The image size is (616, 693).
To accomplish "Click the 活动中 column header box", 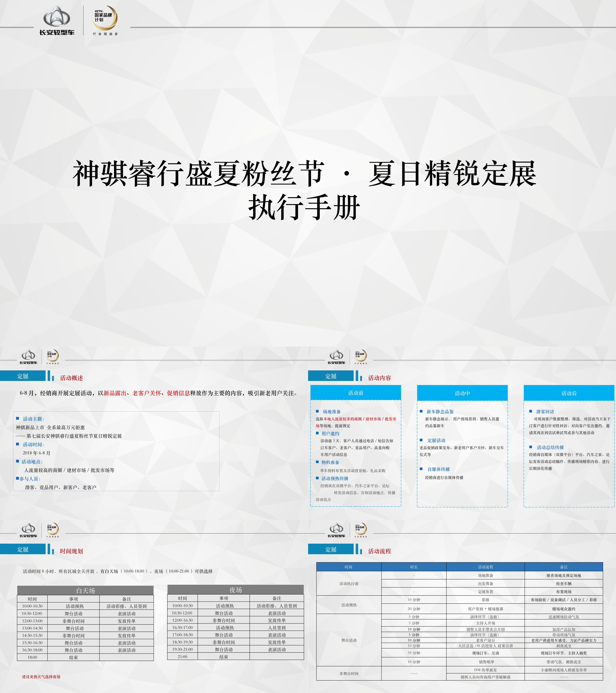I will 463,393.
